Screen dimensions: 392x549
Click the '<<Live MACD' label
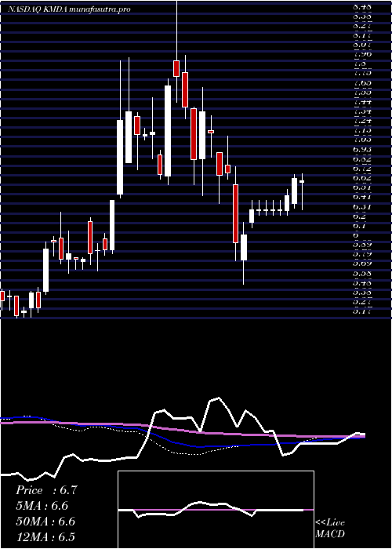pyautogui.click(x=330, y=529)
